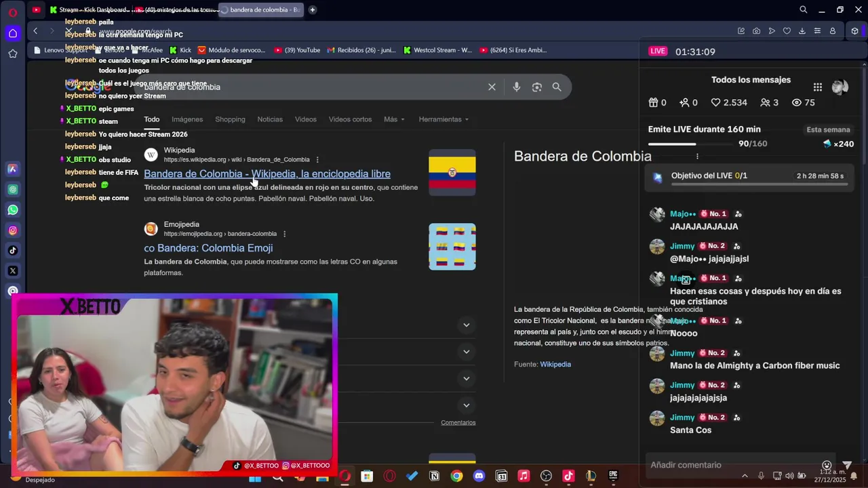Add page to bookmarks heart icon

click(787, 30)
